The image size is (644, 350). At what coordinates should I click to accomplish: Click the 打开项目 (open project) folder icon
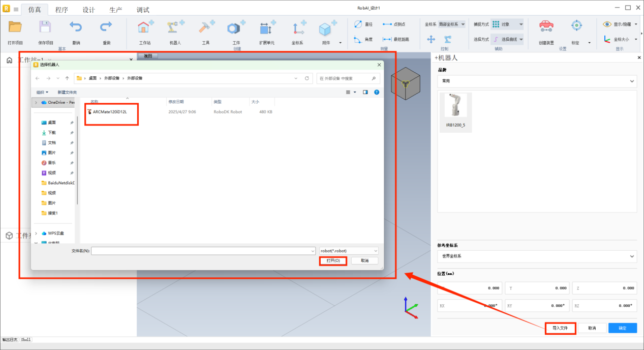pyautogui.click(x=15, y=27)
